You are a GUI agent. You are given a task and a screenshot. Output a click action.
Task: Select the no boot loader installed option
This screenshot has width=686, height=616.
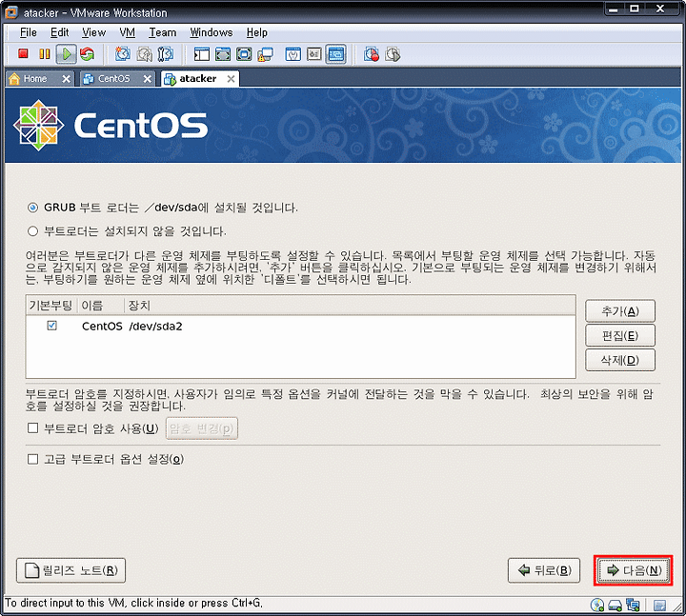tap(32, 230)
